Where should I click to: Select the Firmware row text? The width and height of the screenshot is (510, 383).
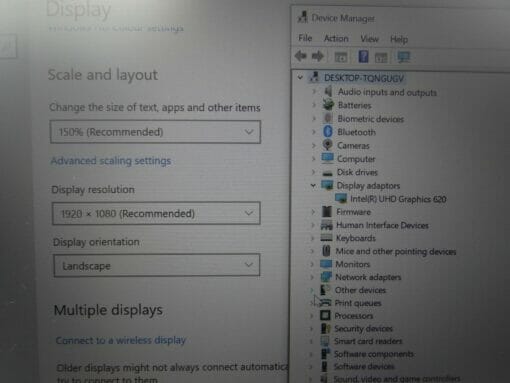[x=353, y=212]
